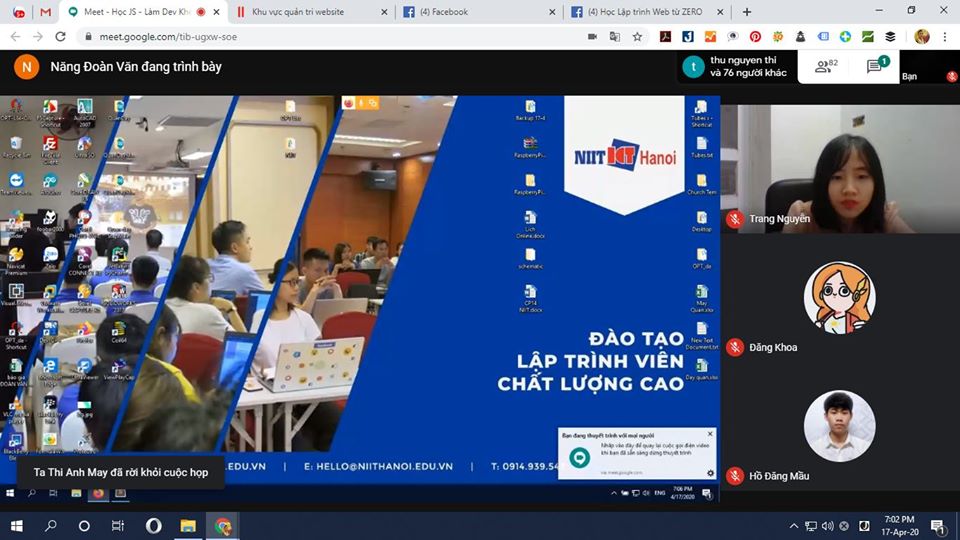Click muted mic icon beside Trang Nguyễn

[735, 219]
